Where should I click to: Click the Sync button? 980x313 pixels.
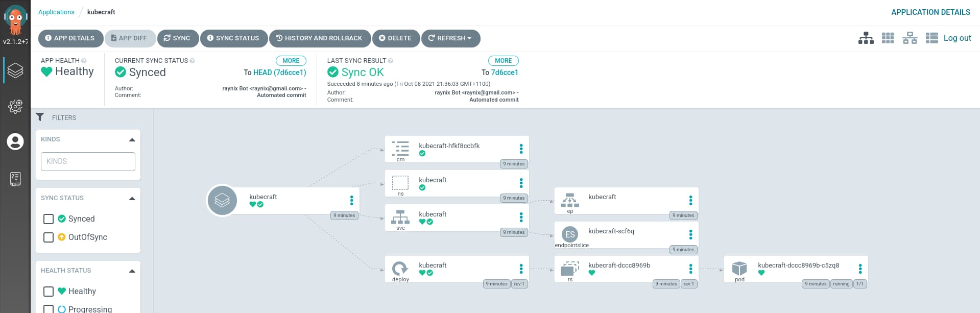177,38
